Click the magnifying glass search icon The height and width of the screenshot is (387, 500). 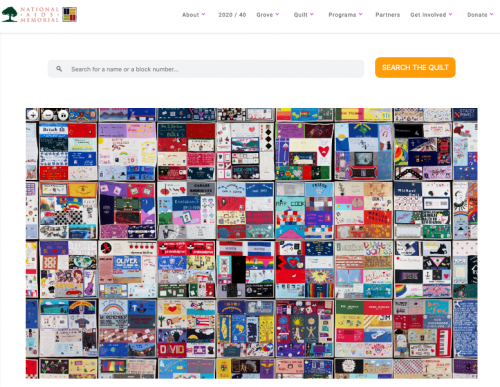tap(59, 69)
